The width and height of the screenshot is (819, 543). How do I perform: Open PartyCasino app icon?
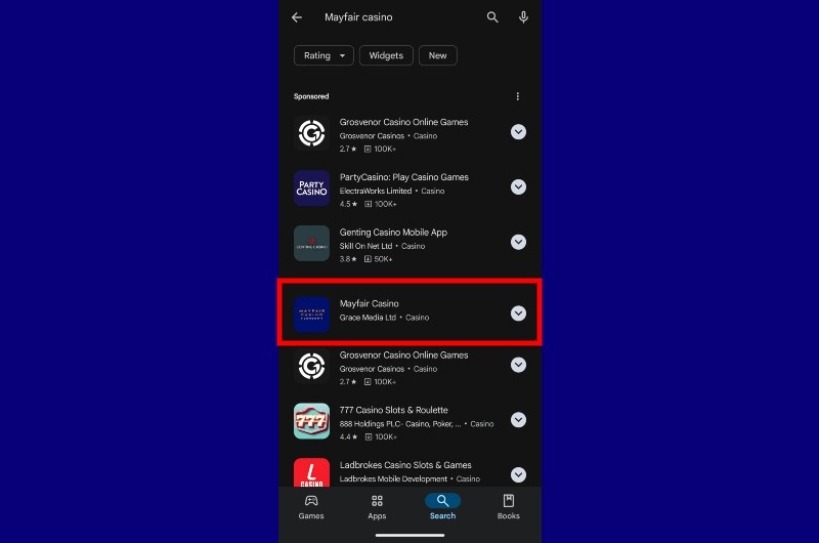coord(312,188)
